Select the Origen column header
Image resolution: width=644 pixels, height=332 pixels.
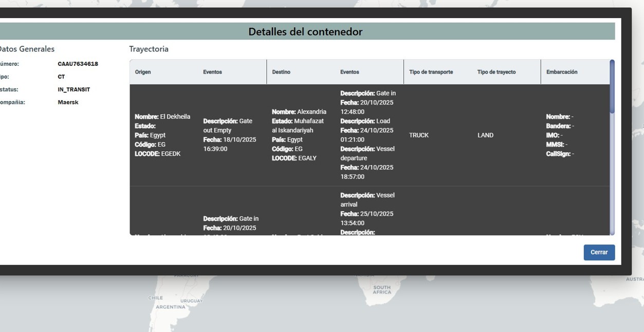coord(143,72)
